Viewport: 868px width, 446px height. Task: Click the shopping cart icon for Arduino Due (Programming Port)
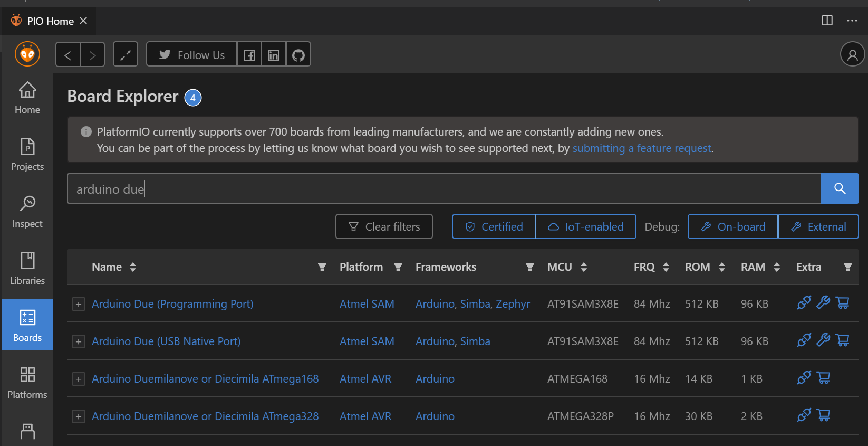pyautogui.click(x=843, y=303)
